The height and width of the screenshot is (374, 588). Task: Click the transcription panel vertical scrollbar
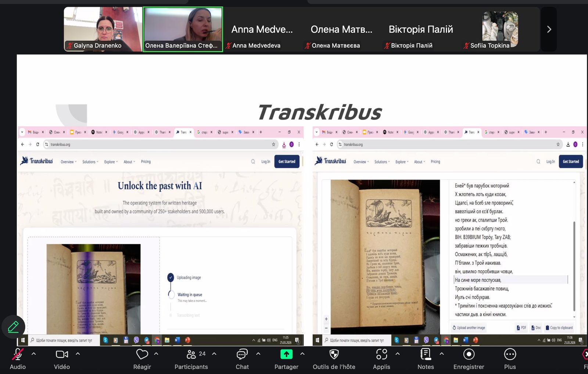pyautogui.click(x=574, y=266)
